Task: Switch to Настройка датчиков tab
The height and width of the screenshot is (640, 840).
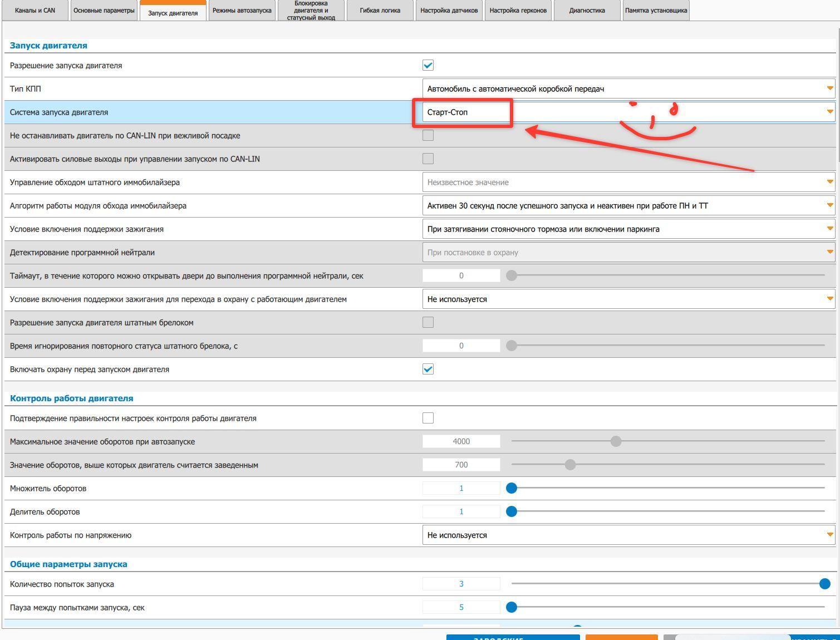Action: [x=449, y=11]
